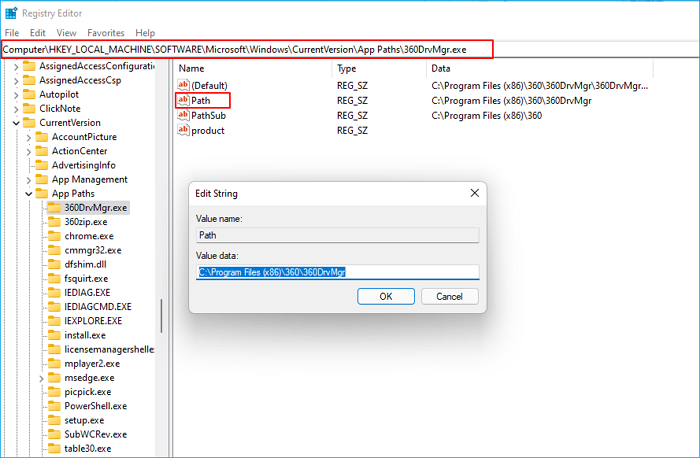Click the IEDIAG.EXE folder icon

point(54,293)
